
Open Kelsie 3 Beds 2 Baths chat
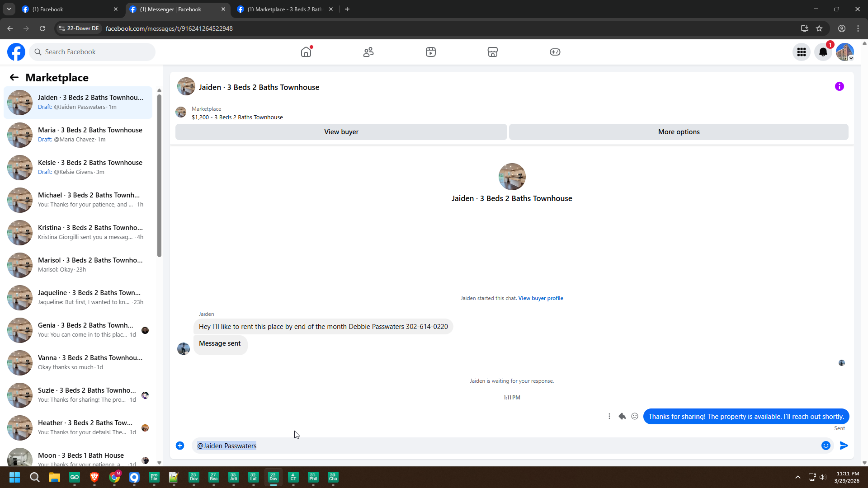click(x=78, y=168)
